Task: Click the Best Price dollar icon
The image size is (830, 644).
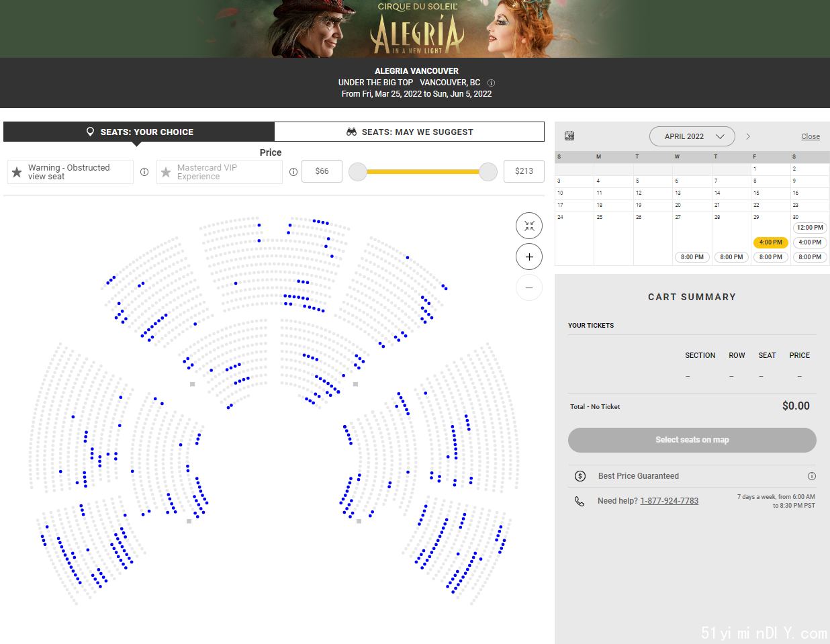Action: point(580,476)
